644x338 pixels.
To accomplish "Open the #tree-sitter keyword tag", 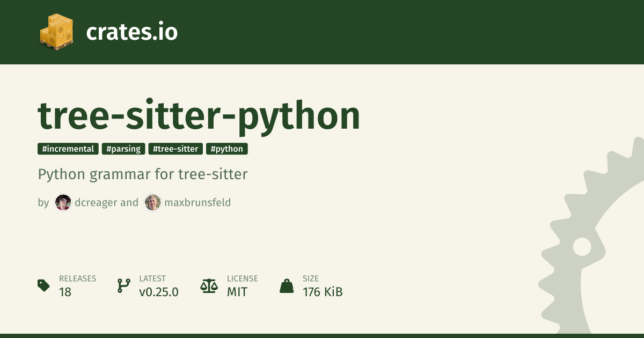I will pyautogui.click(x=175, y=149).
